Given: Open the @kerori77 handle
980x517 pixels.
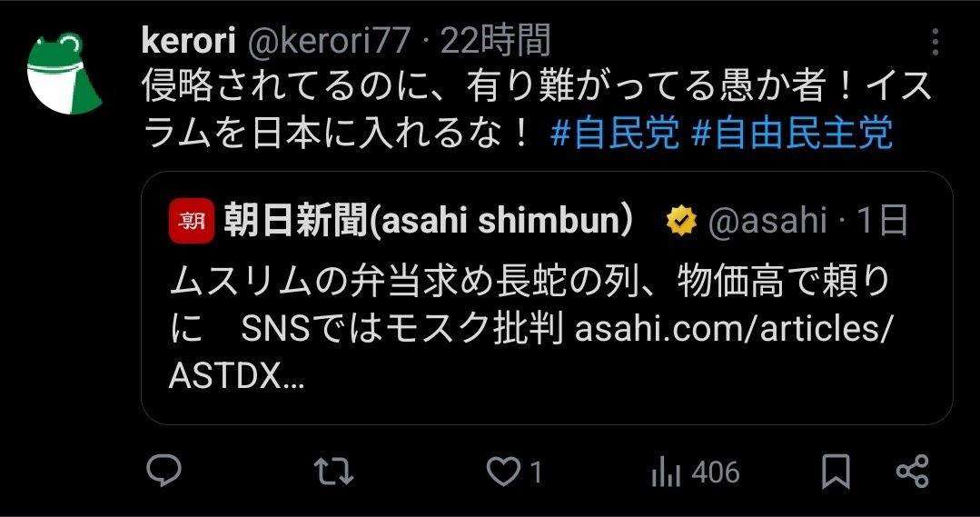Looking at the screenshot, I should 330,41.
